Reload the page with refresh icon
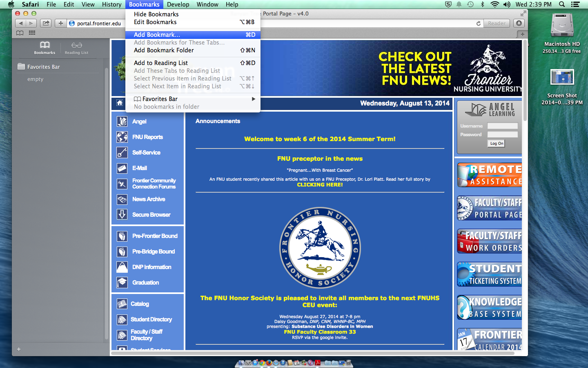 point(479,23)
